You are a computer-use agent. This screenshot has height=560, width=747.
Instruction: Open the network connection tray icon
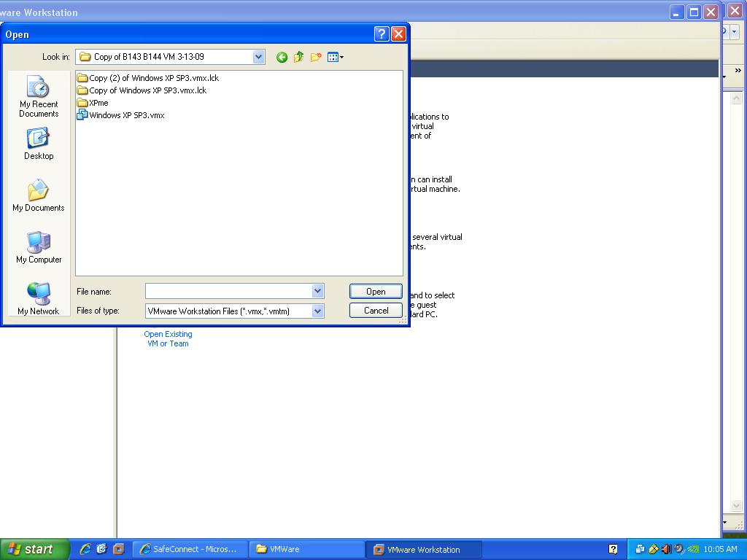pos(640,549)
